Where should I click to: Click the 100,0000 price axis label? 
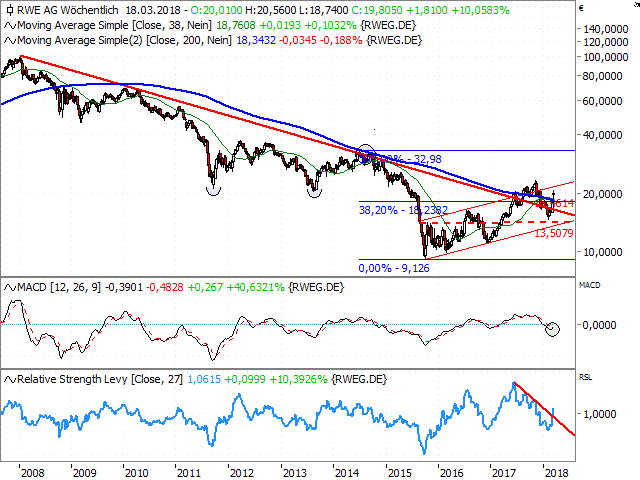pyautogui.click(x=606, y=57)
